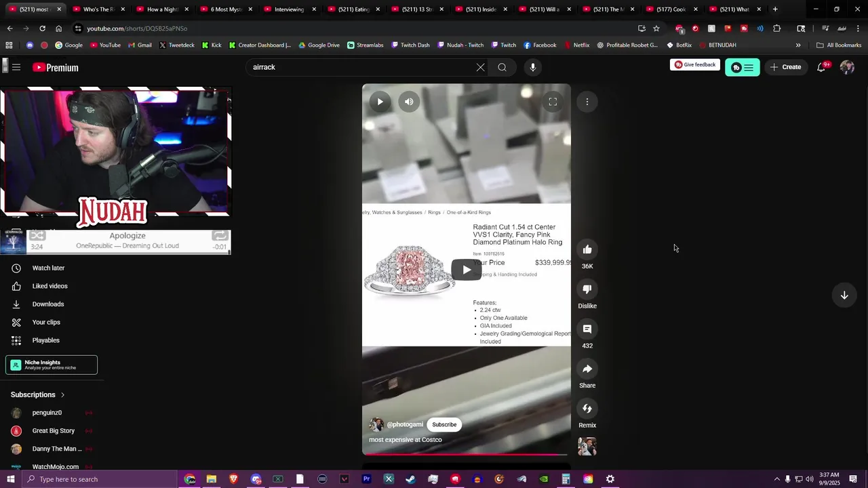
Task: Open browser extensions puzzle icon
Action: pyautogui.click(x=777, y=28)
